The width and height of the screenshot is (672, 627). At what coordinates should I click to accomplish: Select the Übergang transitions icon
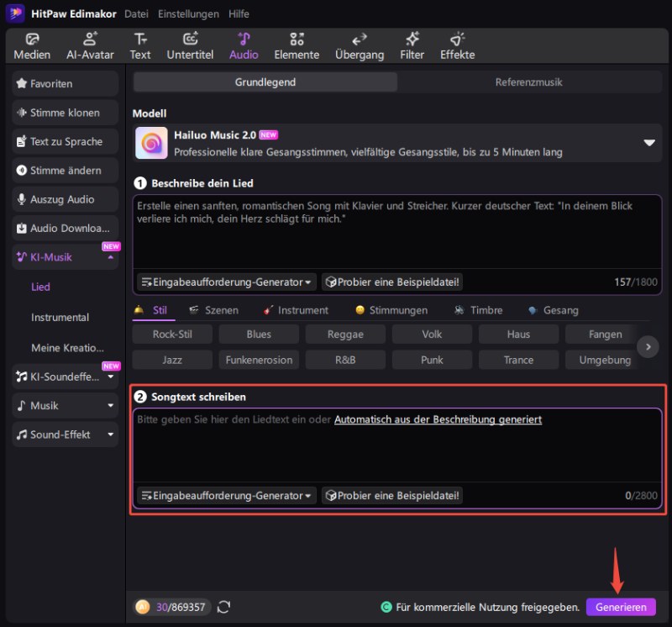360,39
